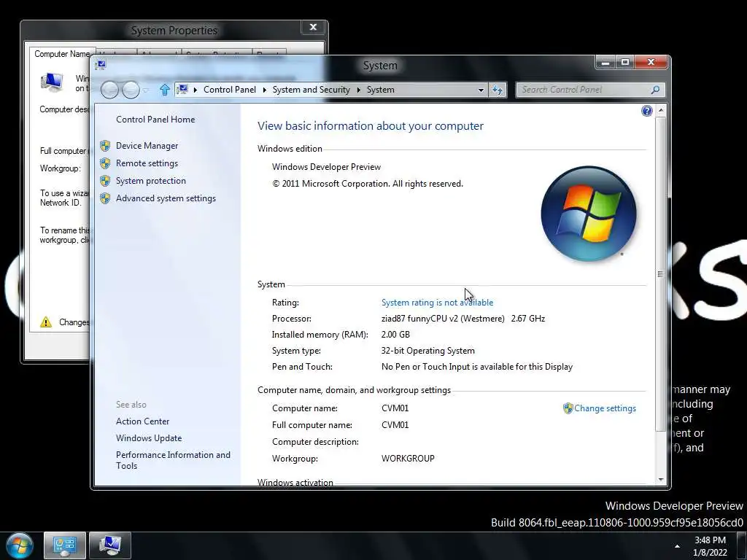Click the 2.00 GB memory value
The width and height of the screenshot is (747, 560).
(x=395, y=335)
